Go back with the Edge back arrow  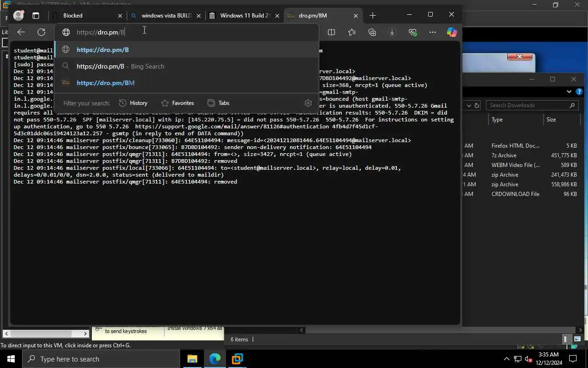coord(21,32)
